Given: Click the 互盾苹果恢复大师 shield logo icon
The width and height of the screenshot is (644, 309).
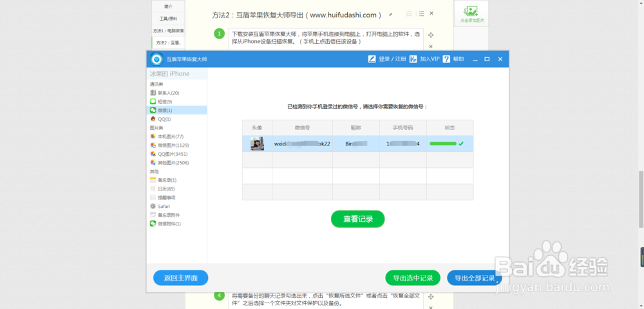Looking at the screenshot, I should coord(156,59).
